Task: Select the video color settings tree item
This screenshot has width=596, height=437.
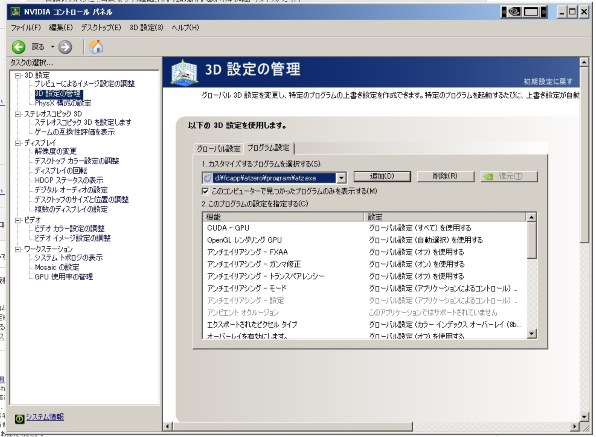Action: (69, 228)
